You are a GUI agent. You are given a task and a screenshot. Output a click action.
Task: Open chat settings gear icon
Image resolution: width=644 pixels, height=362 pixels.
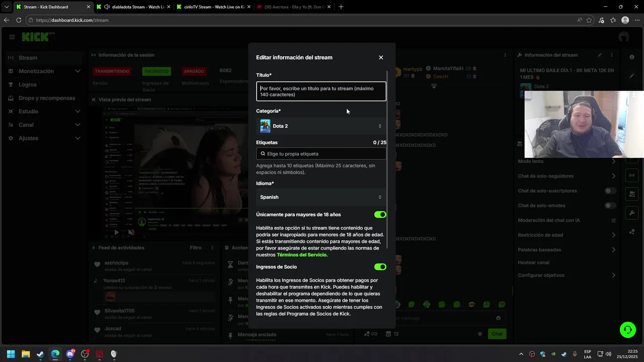pyautogui.click(x=480, y=334)
